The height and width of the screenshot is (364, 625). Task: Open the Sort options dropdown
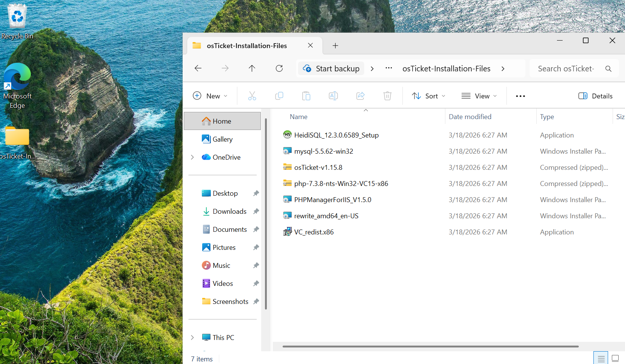pos(428,96)
